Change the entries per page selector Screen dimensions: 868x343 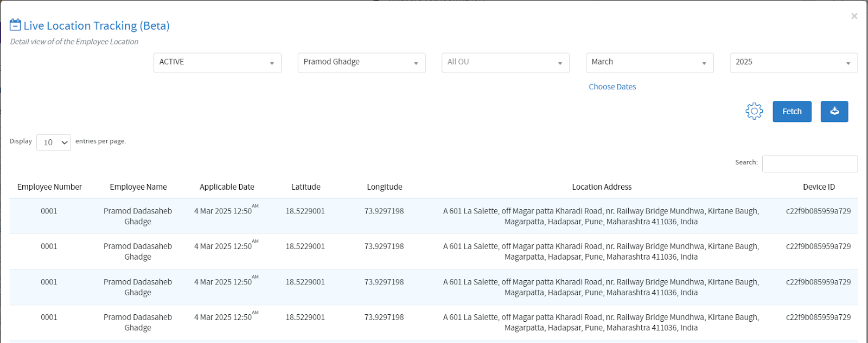(x=54, y=143)
